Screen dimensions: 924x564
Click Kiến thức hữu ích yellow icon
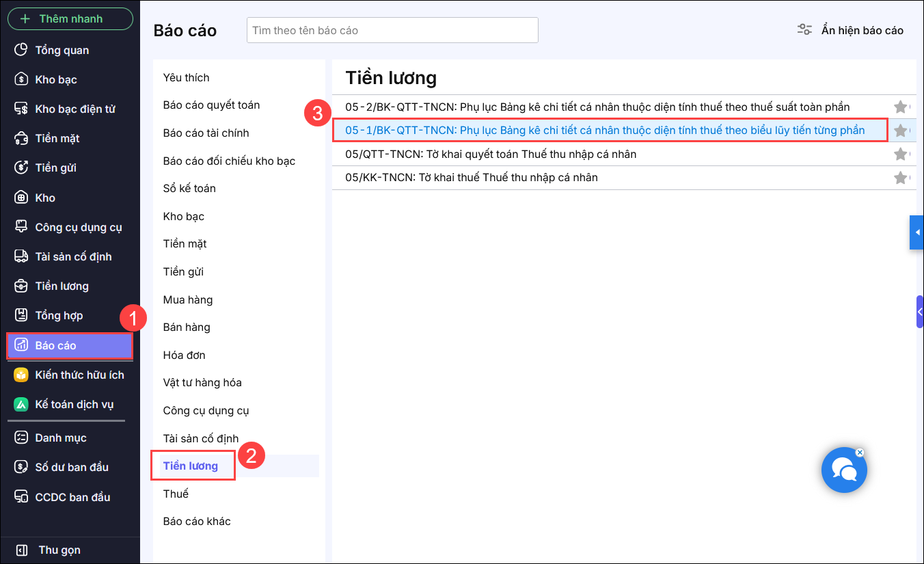point(22,375)
